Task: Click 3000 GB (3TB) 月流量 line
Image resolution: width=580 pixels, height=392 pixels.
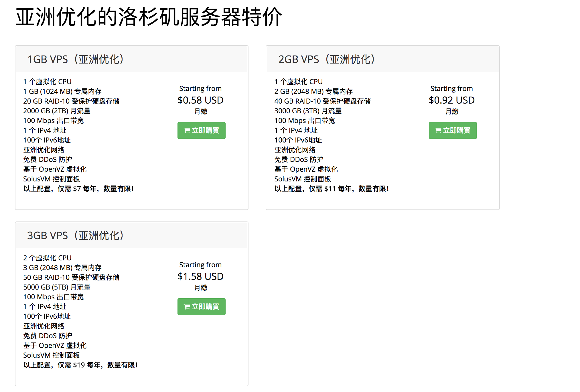Action: pyautogui.click(x=308, y=111)
